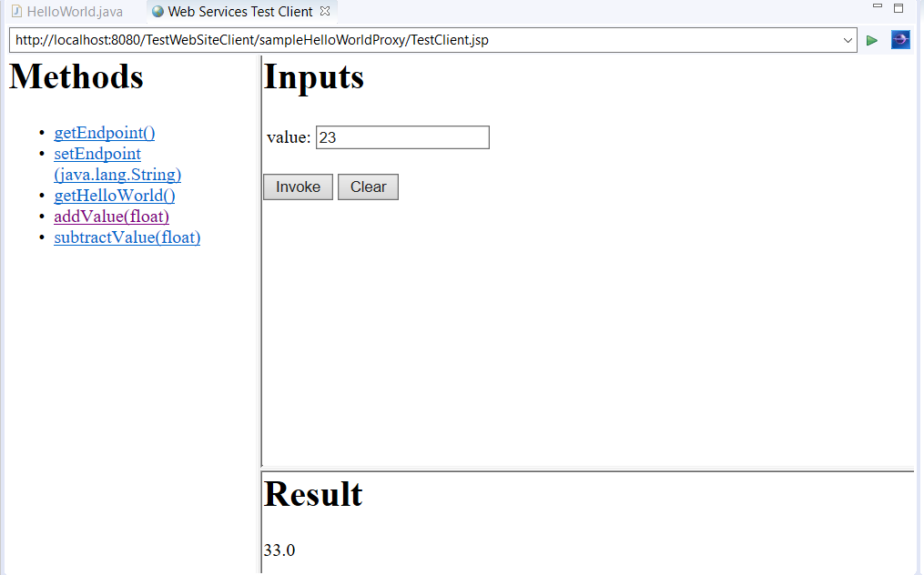Minimize the editor view
Viewport: 924px width, 575px height.
(x=877, y=7)
